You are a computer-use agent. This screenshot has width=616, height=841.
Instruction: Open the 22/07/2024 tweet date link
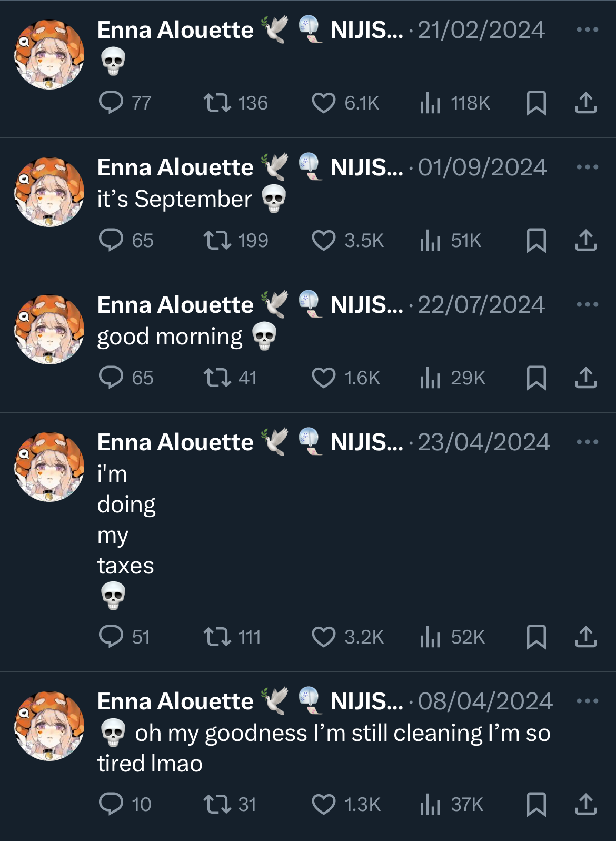point(481,305)
